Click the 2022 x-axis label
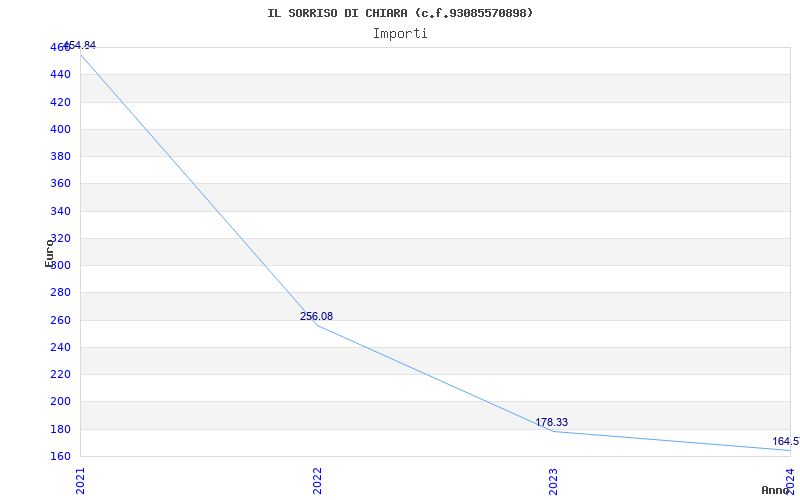Image resolution: width=800 pixels, height=500 pixels. (x=317, y=482)
